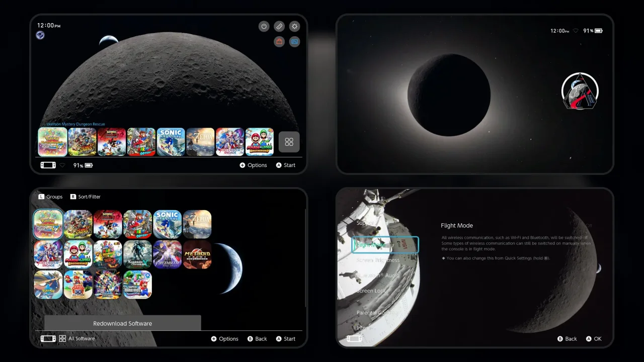
Task: Launch Sonic Frontiers on the home row
Action: (171, 142)
